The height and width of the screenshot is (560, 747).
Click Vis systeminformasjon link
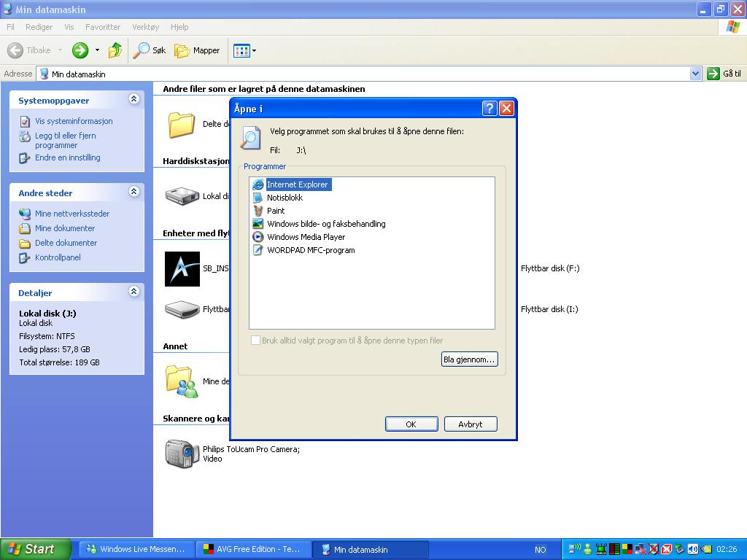74,121
